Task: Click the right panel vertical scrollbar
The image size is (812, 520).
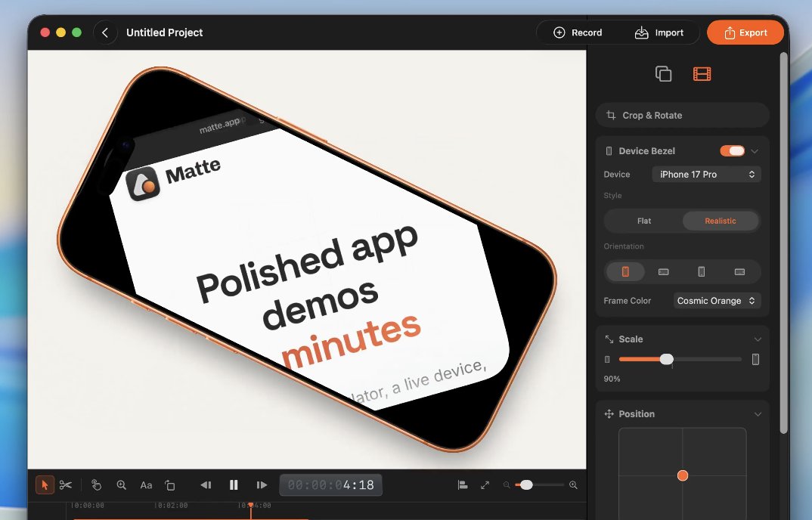Action: [783, 243]
